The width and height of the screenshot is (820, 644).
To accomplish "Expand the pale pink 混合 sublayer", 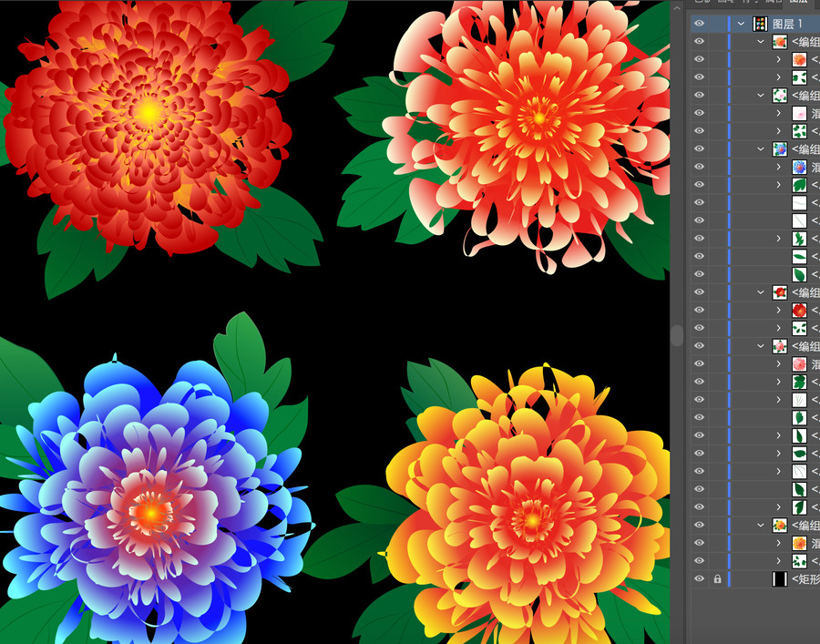I will pyautogui.click(x=779, y=113).
